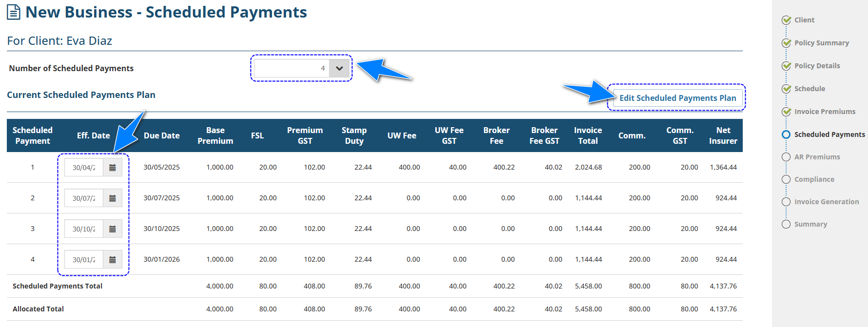
Task: Click the Policy Summary step checkmark icon
Action: click(786, 43)
